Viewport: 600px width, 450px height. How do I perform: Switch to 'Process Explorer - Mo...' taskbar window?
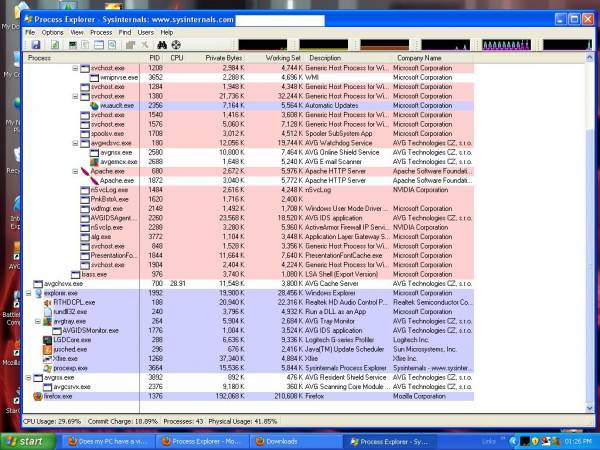[x=203, y=441]
